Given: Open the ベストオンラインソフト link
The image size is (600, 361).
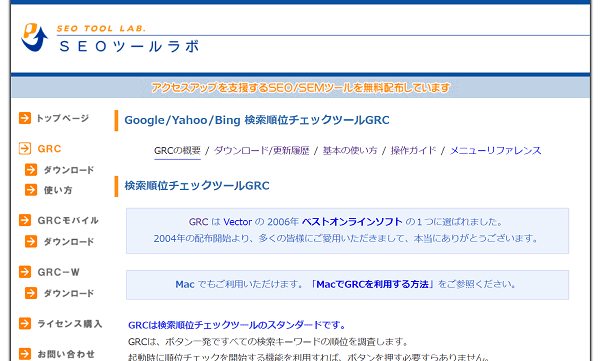Looking at the screenshot, I should (352, 222).
